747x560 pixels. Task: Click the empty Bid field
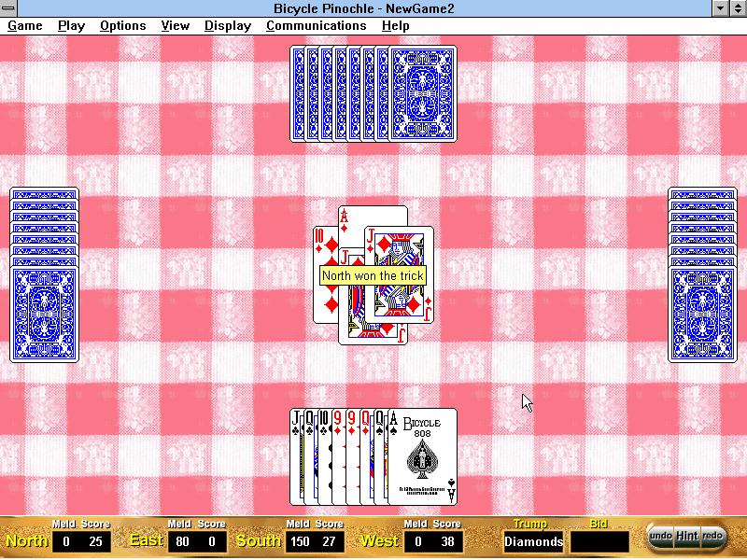[x=599, y=542]
